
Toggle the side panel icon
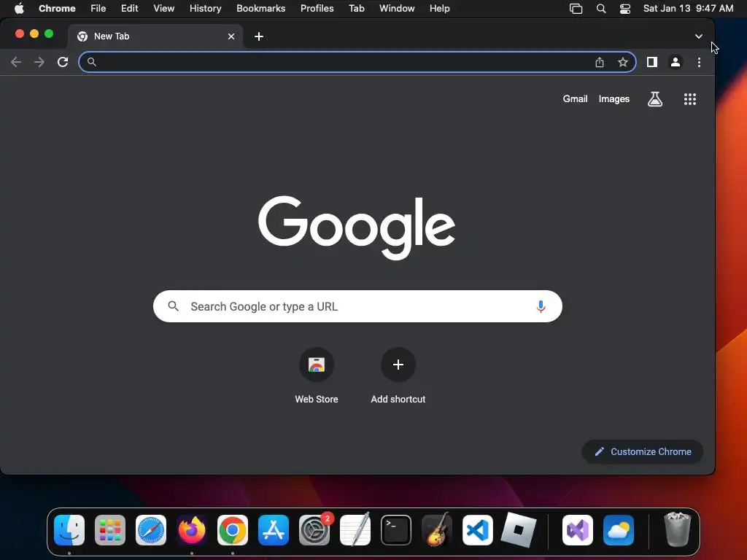[x=651, y=62]
